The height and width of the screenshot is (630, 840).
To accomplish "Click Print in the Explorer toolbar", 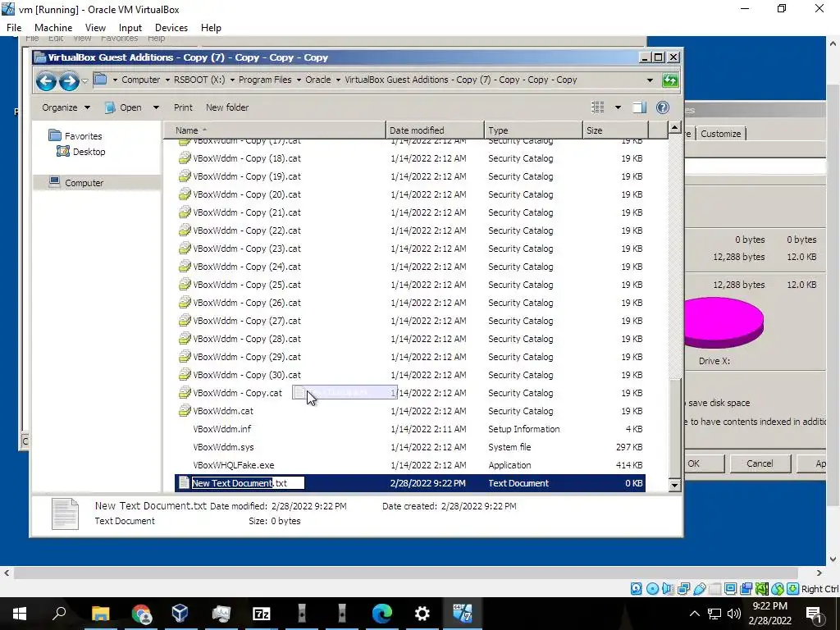I will [183, 107].
